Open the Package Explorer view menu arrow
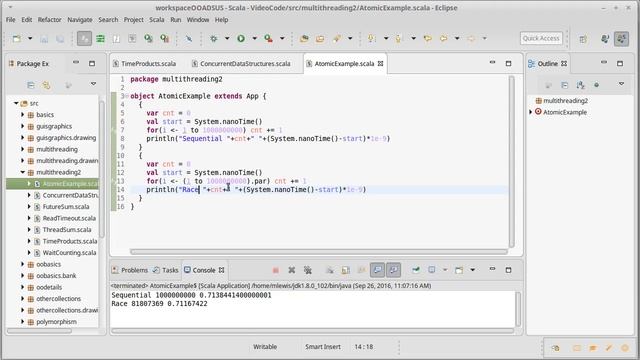The width and height of the screenshot is (640, 360). (x=93, y=84)
